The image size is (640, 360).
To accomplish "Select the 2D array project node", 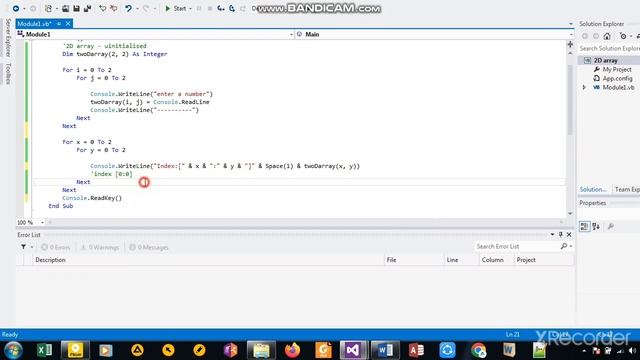I will click(605, 60).
